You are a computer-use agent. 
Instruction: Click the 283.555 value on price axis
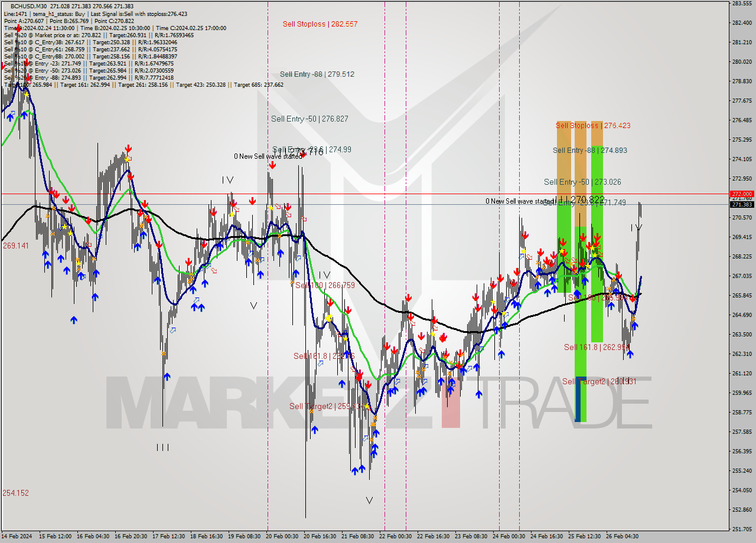click(742, 4)
